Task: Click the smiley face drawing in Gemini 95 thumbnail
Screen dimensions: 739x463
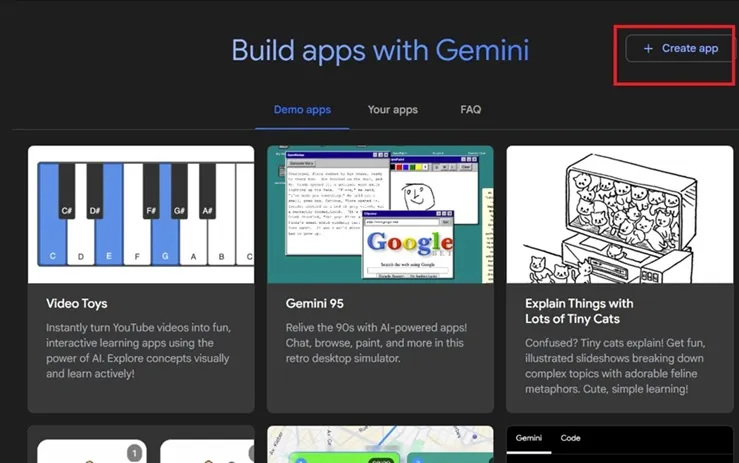Action: (418, 196)
